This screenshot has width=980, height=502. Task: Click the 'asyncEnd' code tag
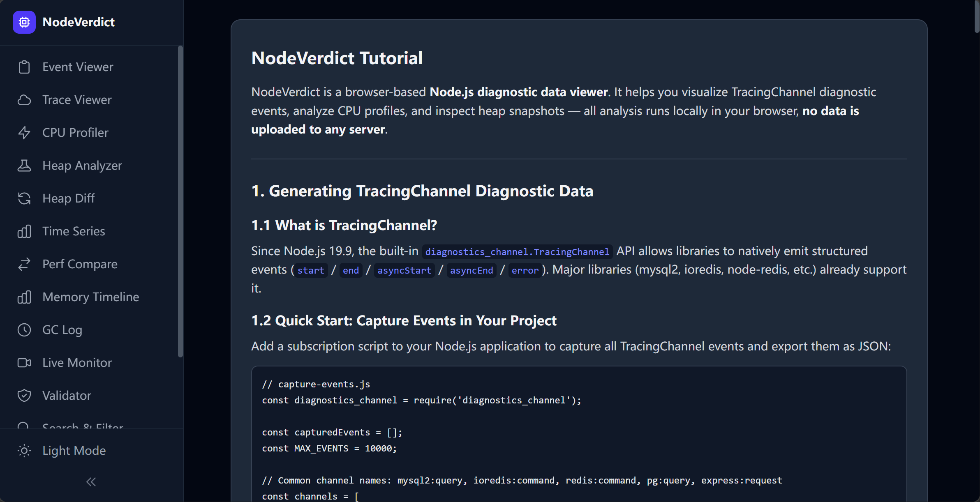pyautogui.click(x=472, y=270)
